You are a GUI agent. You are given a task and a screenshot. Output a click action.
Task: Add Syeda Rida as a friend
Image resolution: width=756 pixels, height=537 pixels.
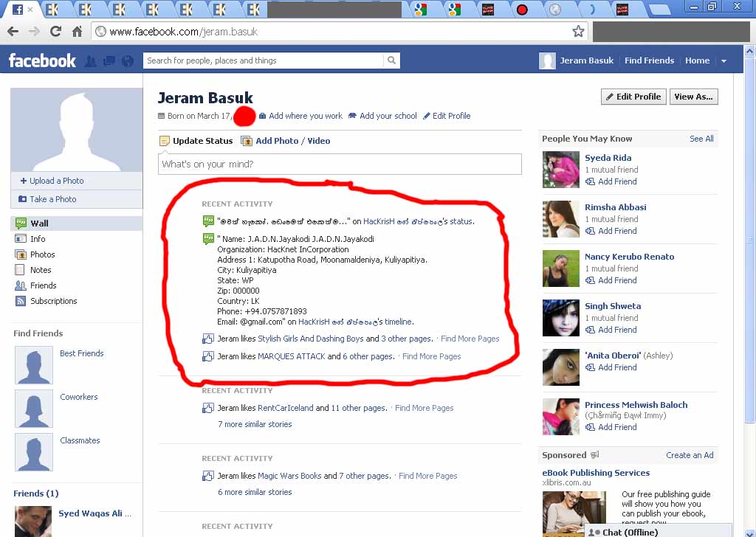point(611,181)
